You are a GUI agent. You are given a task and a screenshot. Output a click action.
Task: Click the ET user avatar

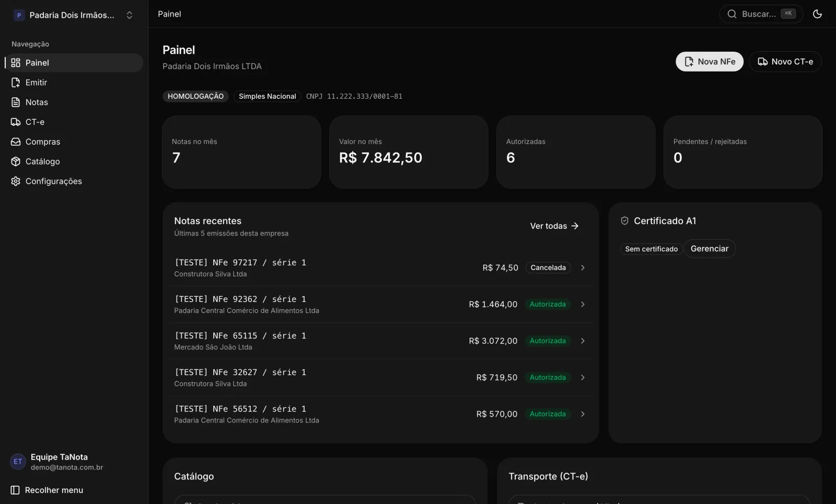pos(18,462)
